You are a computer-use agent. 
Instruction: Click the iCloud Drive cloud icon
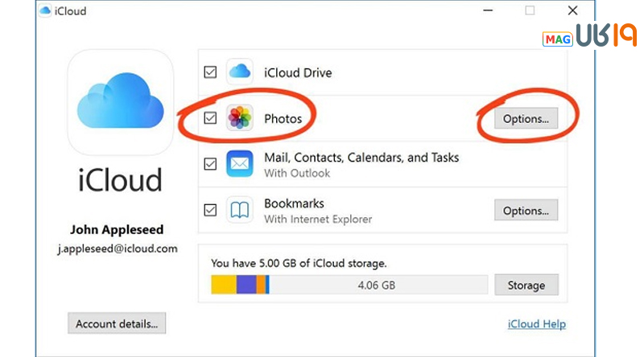point(240,72)
